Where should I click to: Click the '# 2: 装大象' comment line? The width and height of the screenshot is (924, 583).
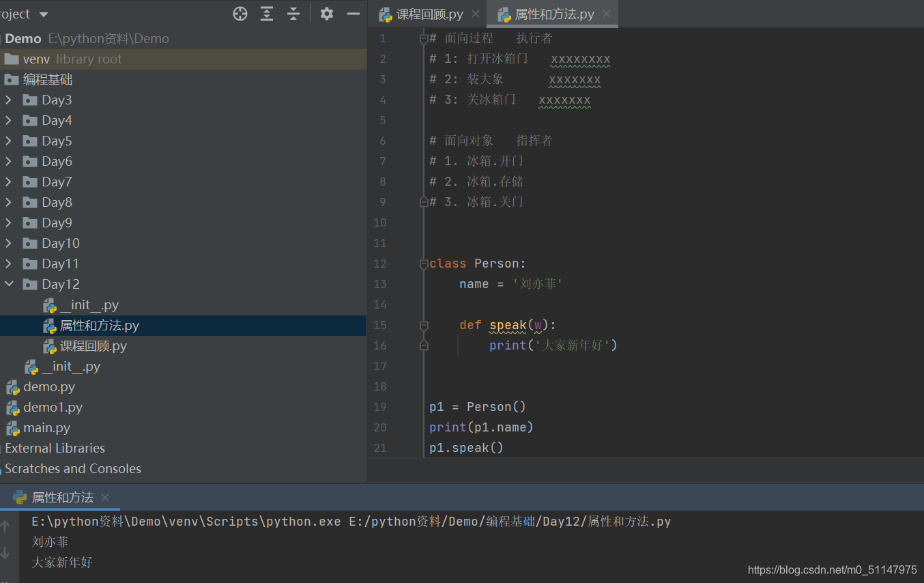click(x=515, y=79)
